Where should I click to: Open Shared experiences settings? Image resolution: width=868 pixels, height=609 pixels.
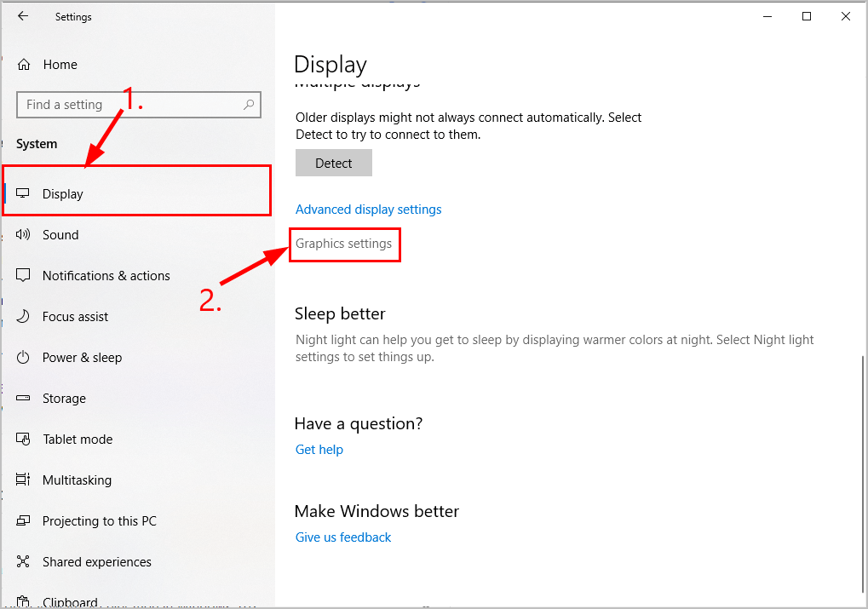pos(97,561)
